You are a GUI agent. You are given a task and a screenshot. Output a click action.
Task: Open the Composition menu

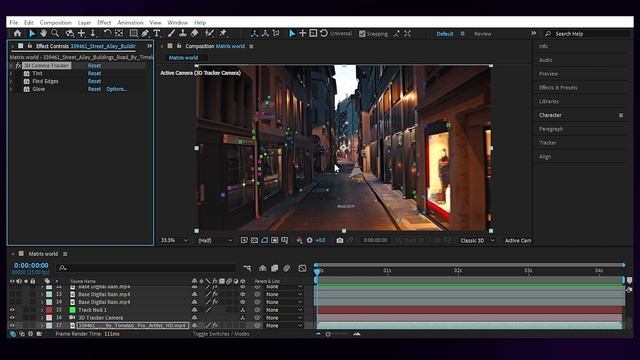[x=56, y=22]
